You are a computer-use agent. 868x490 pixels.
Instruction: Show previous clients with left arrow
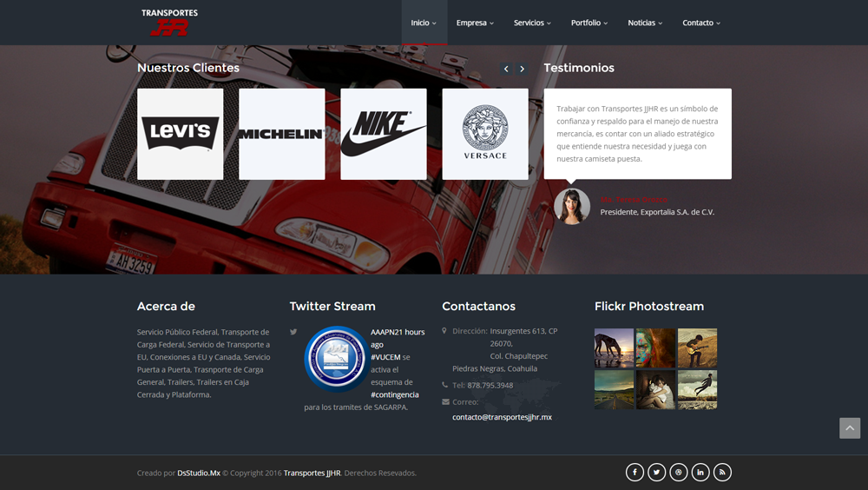pos(506,69)
